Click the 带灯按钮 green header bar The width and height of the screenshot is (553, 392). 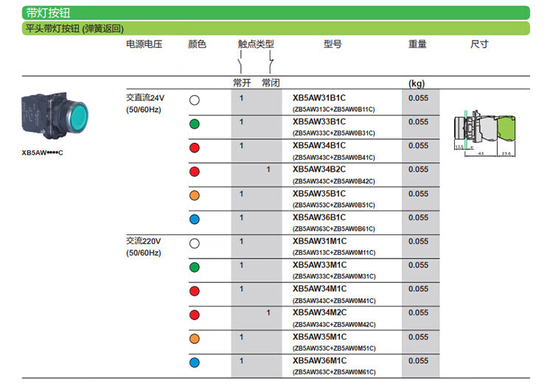click(x=276, y=13)
